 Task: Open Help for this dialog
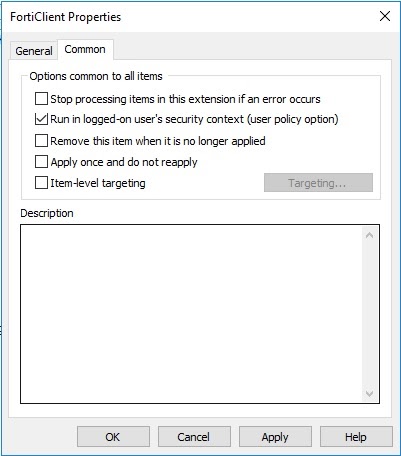click(x=356, y=437)
